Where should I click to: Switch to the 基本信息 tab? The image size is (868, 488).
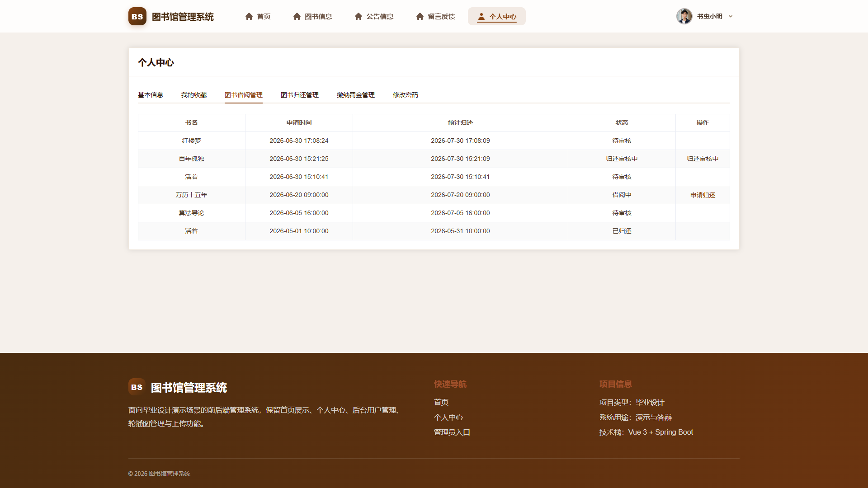tap(151, 95)
